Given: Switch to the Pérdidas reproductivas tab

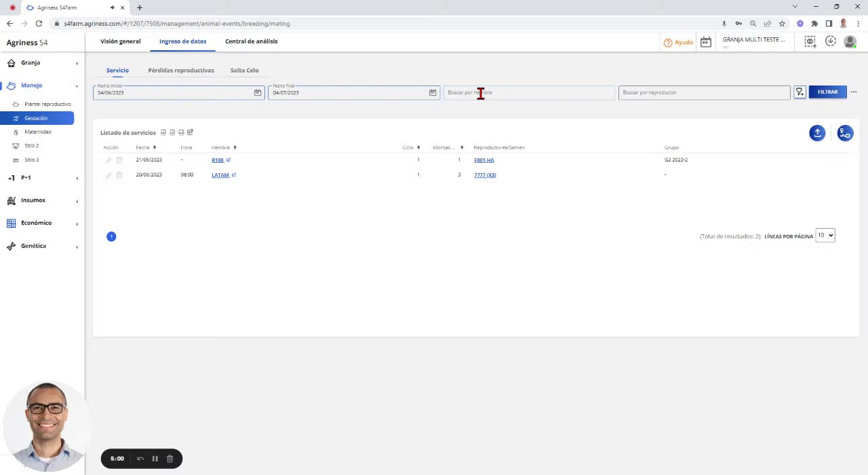Looking at the screenshot, I should (x=181, y=71).
